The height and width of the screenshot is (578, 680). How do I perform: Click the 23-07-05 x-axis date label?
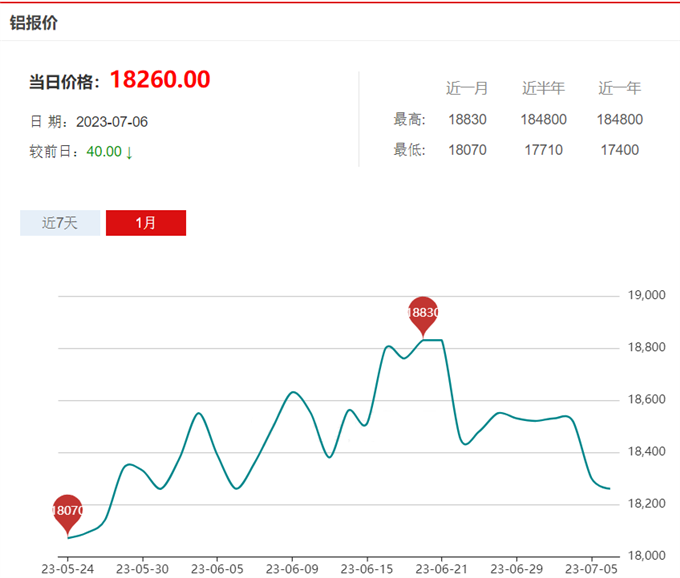591,570
